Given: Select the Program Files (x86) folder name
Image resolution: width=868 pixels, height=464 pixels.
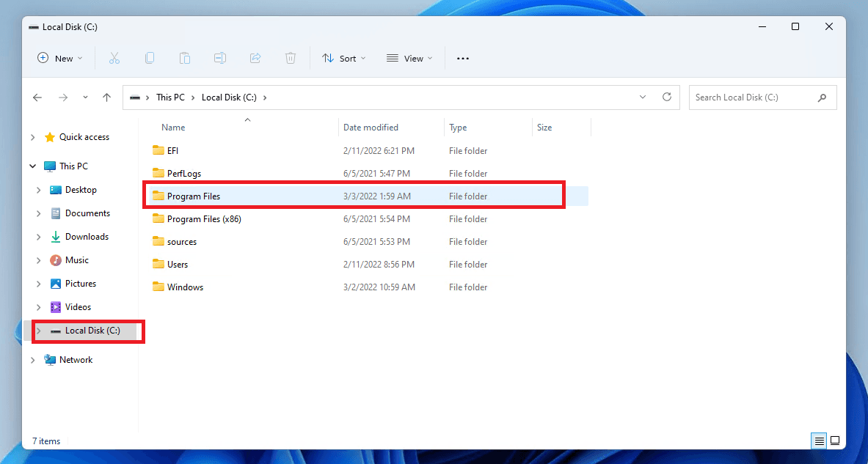Looking at the screenshot, I should (x=204, y=219).
